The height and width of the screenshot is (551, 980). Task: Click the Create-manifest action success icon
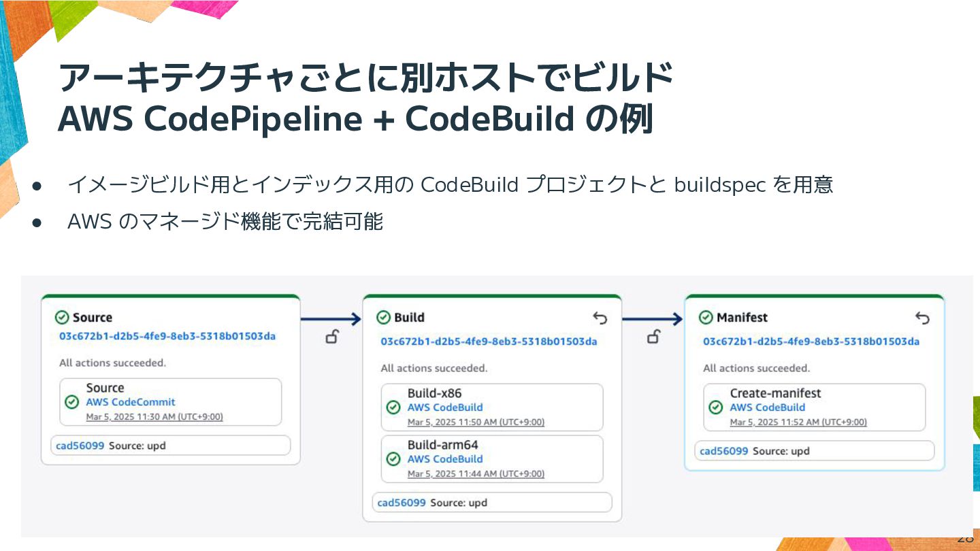[716, 407]
